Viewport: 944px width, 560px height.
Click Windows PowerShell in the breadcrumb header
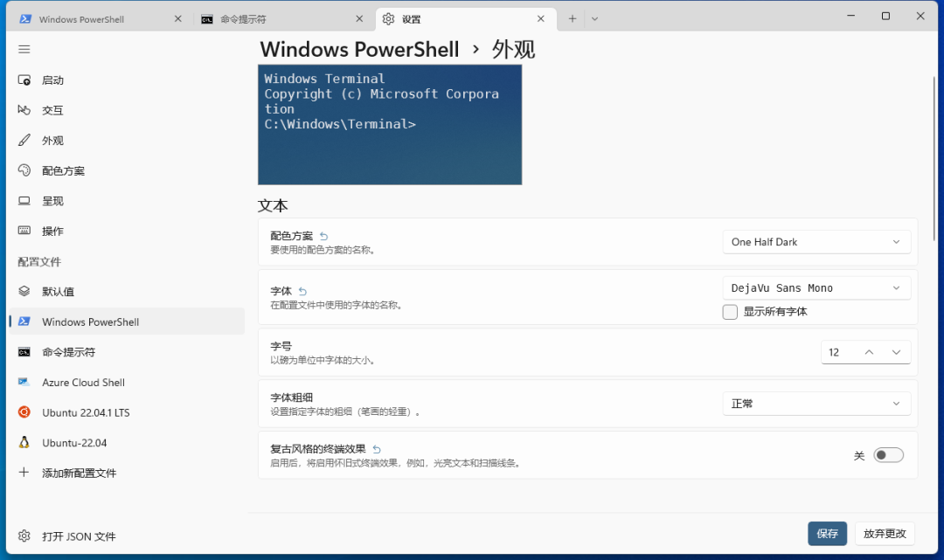point(359,49)
